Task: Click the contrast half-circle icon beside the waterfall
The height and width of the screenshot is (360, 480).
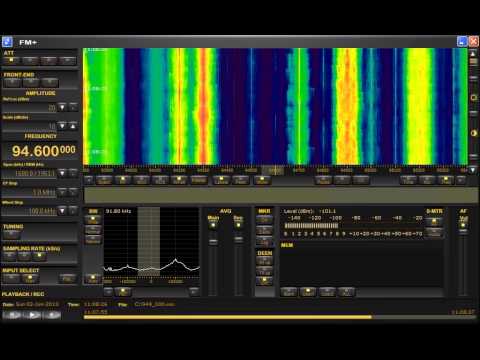Action: pos(473,133)
